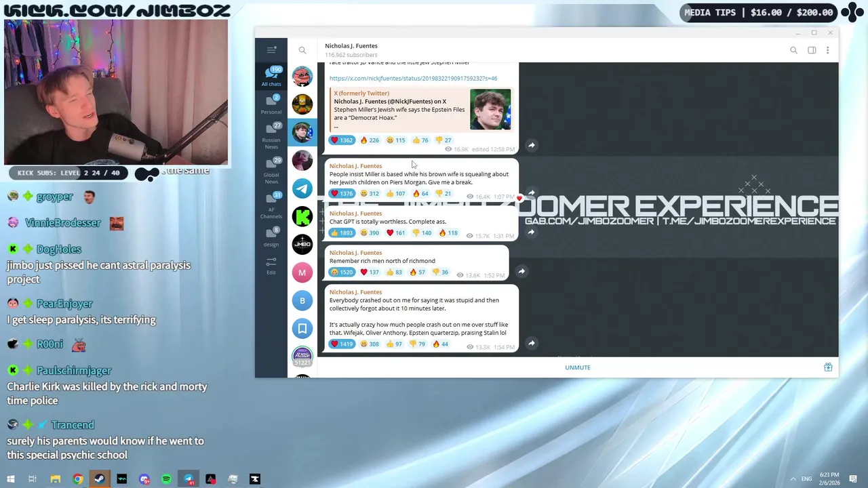The width and height of the screenshot is (868, 488).
Task: Open Discord from taskbar
Action: [x=144, y=479]
